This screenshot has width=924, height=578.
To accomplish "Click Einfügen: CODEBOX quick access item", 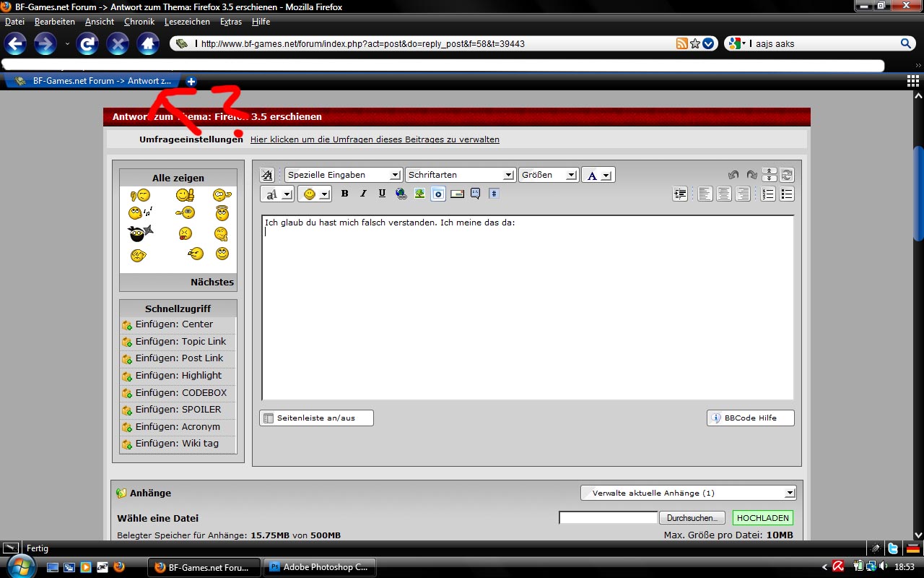I will 178,392.
